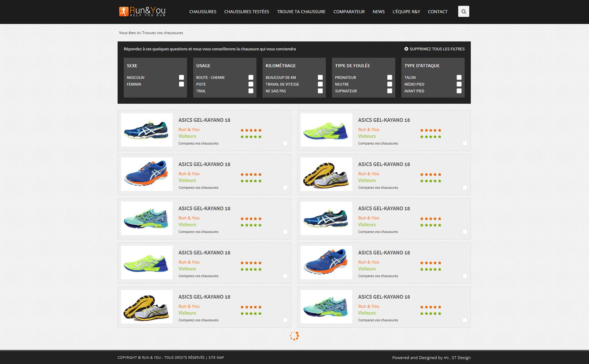Image resolution: width=589 pixels, height=364 pixels.
Task: Open the CHAUSSURES TESTÉES menu item
Action: point(246,12)
